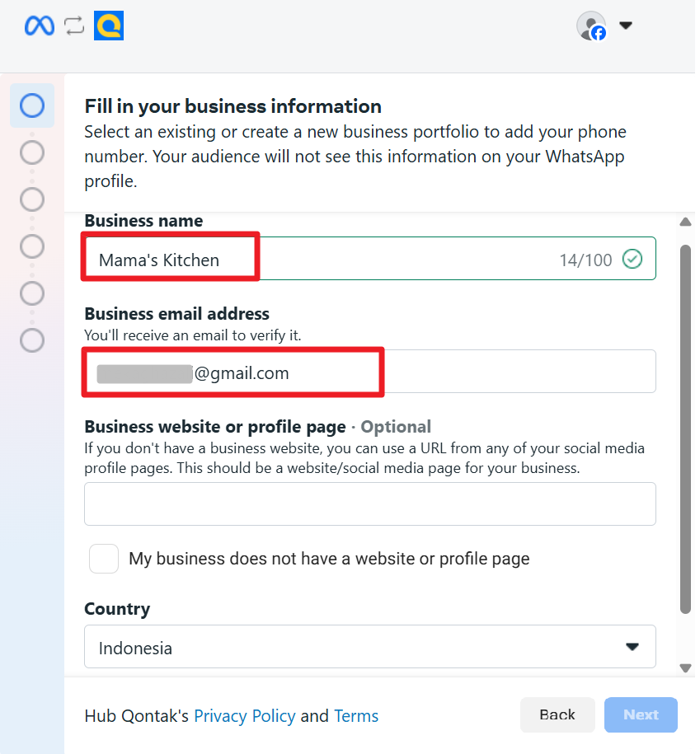
Task: Click the Business website or profile page field
Action: tap(369, 503)
